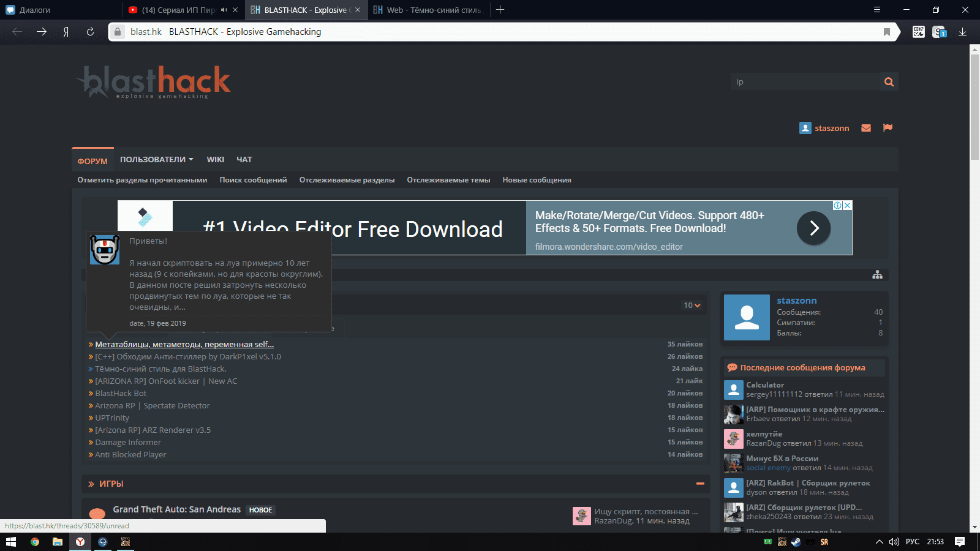The width and height of the screenshot is (980, 551).
Task: Click the QR code icon in the toolbar
Action: tap(918, 32)
